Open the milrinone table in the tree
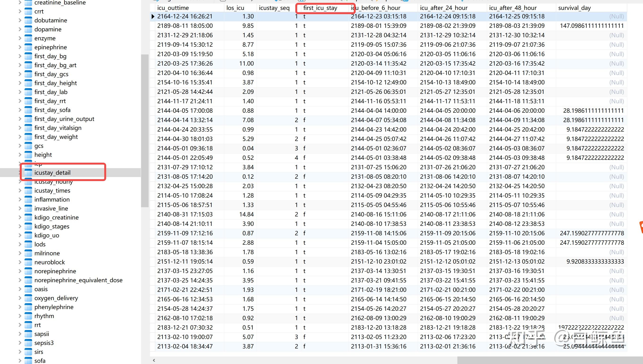Screen dimensions: 643x364 point(47,253)
